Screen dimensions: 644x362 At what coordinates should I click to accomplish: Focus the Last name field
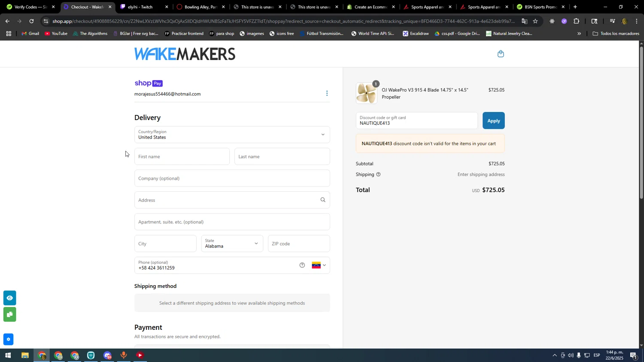tap(282, 157)
